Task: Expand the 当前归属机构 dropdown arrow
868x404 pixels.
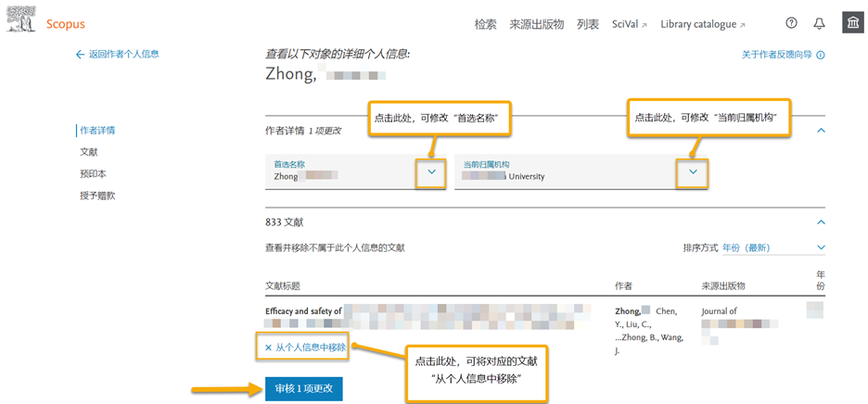Action: [693, 172]
